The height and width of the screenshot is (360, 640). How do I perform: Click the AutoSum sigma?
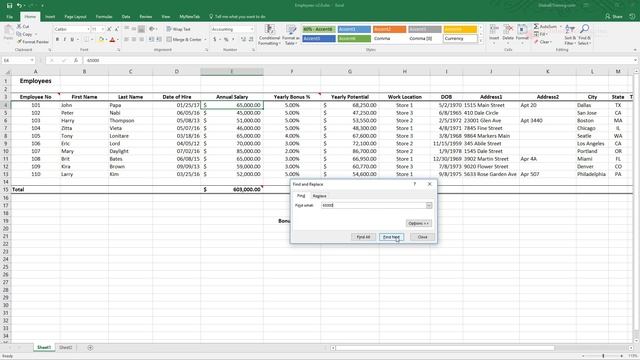(536, 27)
